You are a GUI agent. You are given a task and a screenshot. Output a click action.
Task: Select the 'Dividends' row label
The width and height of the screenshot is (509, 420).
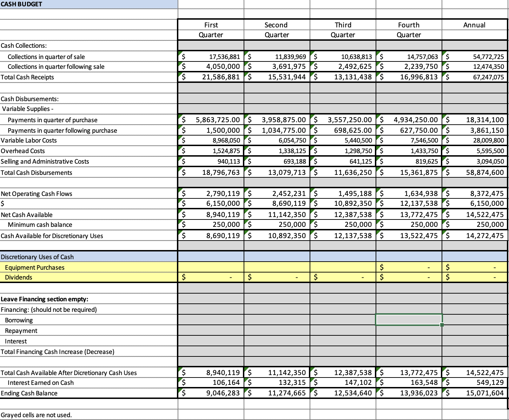[19, 277]
